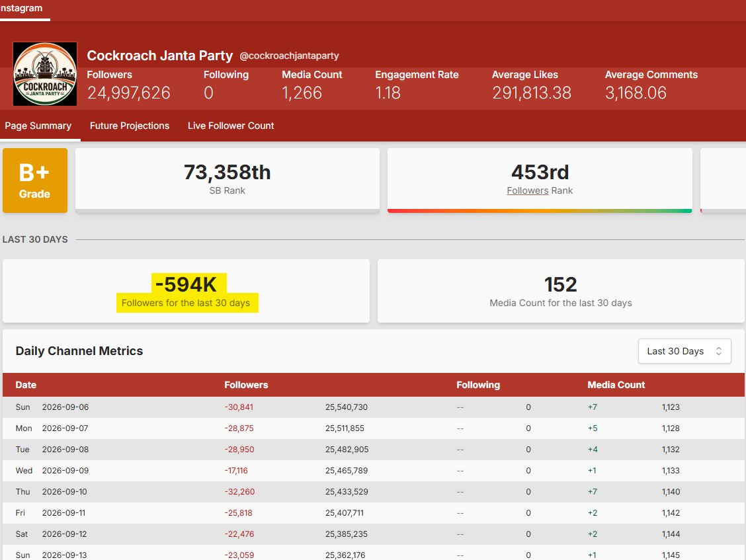746x560 pixels.
Task: Click the Average Likes value 291,813.38
Action: point(532,93)
